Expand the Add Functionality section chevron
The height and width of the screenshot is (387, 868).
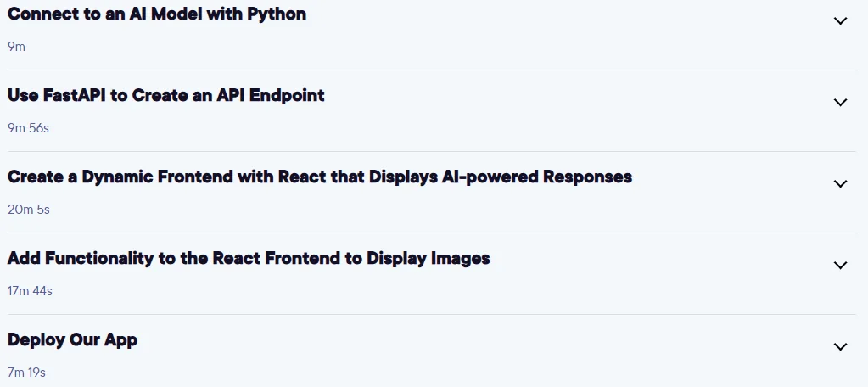click(x=840, y=265)
